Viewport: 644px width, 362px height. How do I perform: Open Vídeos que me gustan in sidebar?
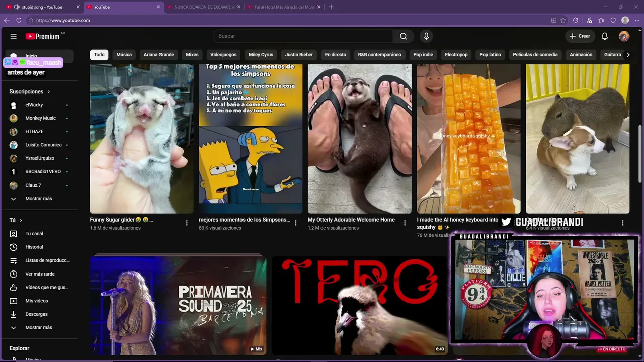41,288
